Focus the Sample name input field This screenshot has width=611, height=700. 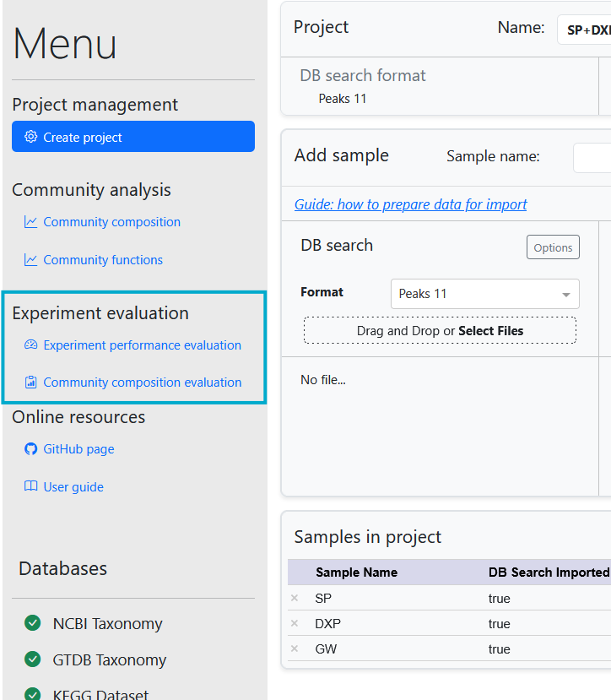pyautogui.click(x=592, y=157)
